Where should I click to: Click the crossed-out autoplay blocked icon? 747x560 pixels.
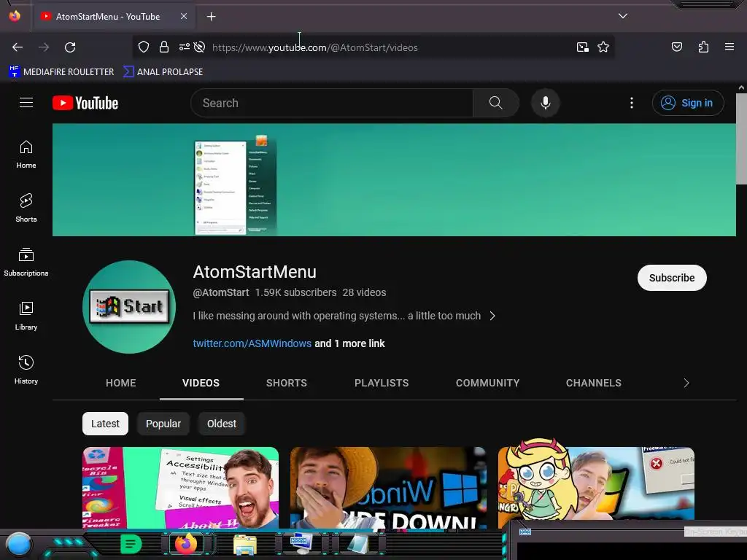(x=200, y=47)
